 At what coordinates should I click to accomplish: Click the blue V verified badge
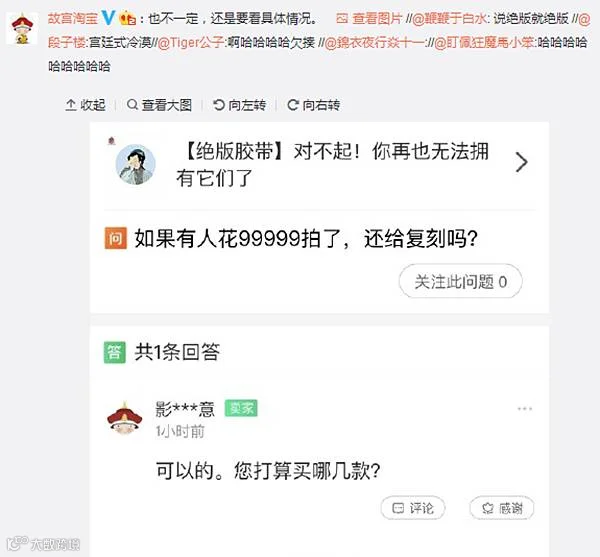click(x=109, y=18)
